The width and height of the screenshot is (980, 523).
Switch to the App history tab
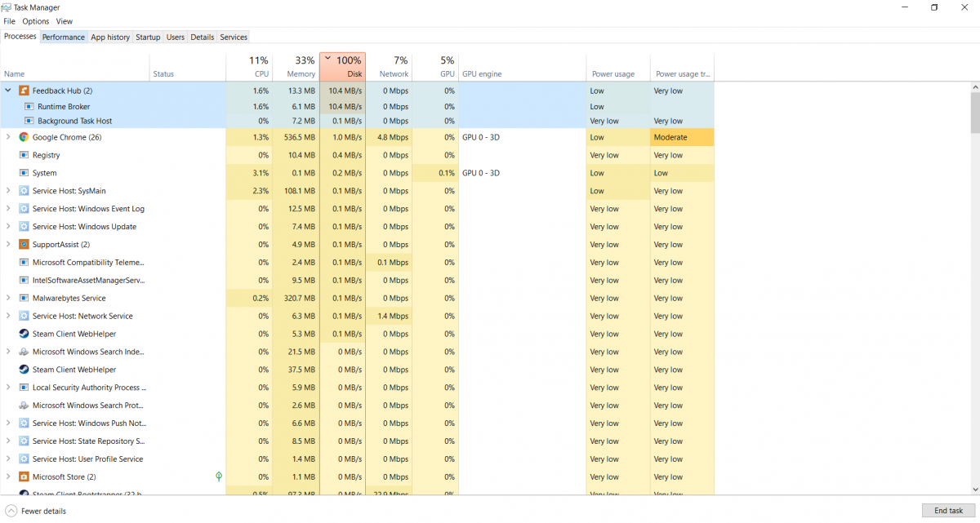pyautogui.click(x=110, y=37)
